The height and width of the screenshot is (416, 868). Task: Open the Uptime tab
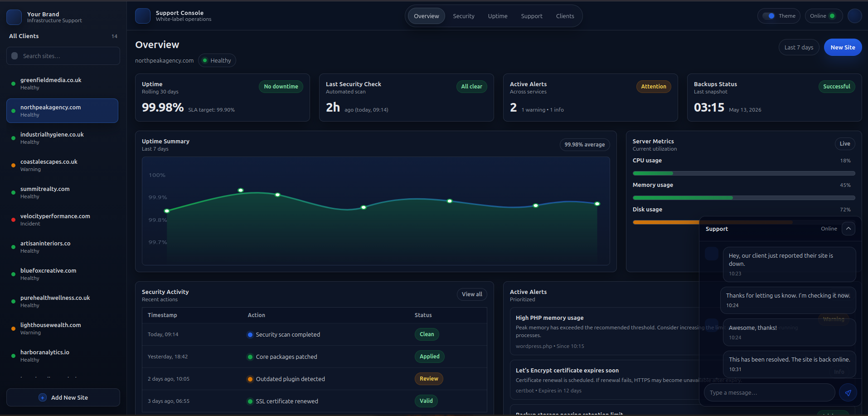(498, 16)
